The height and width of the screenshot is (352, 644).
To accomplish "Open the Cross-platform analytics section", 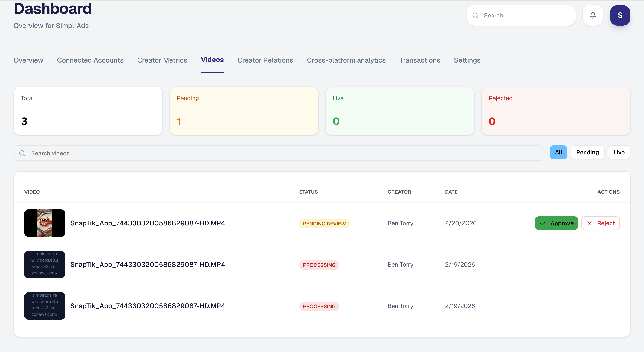I will pyautogui.click(x=346, y=60).
